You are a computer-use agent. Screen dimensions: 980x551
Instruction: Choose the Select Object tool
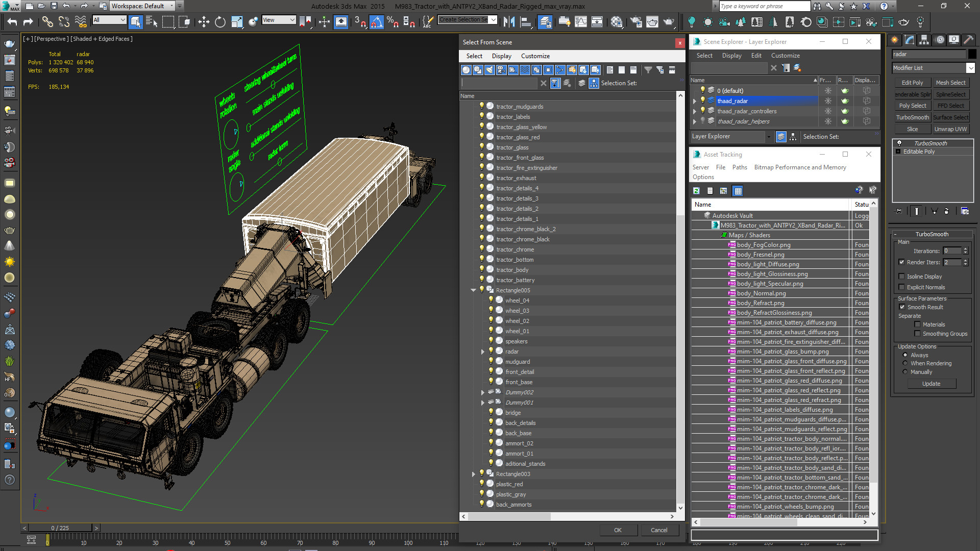135,21
